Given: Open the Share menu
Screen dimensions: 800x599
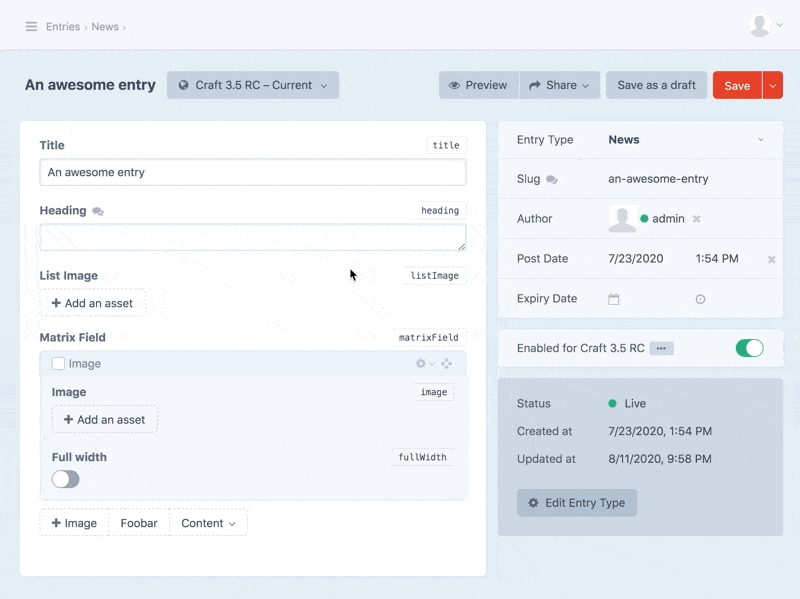Looking at the screenshot, I should 560,85.
